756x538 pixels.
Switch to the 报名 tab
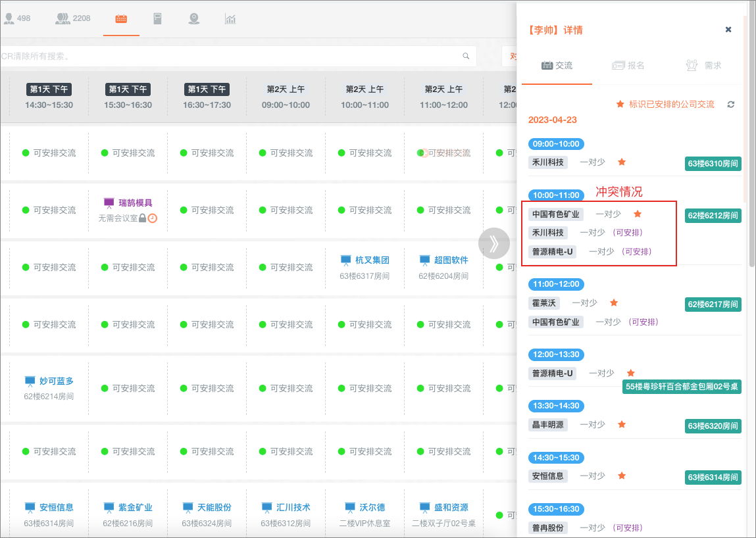click(x=628, y=66)
